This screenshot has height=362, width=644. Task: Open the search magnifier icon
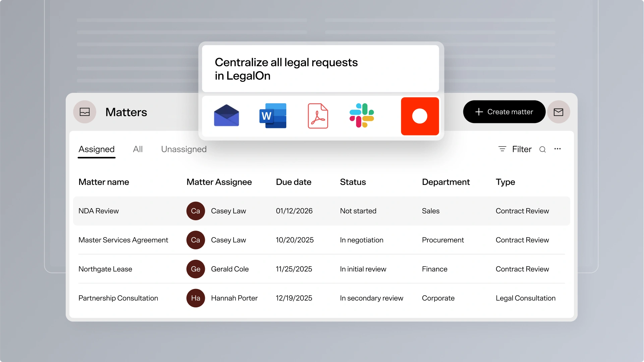(x=542, y=149)
